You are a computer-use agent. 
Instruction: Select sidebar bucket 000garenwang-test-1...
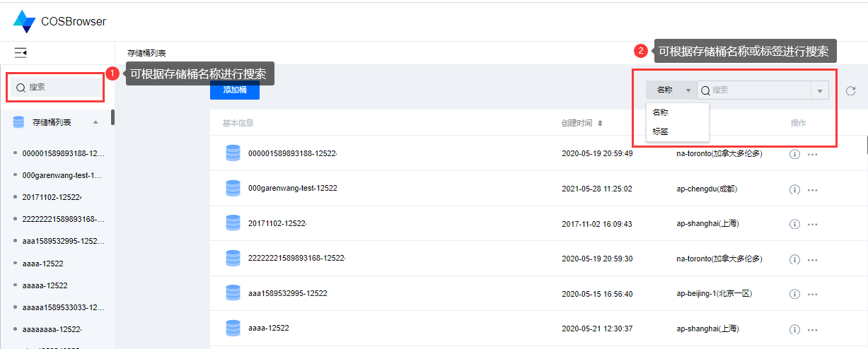click(x=64, y=175)
